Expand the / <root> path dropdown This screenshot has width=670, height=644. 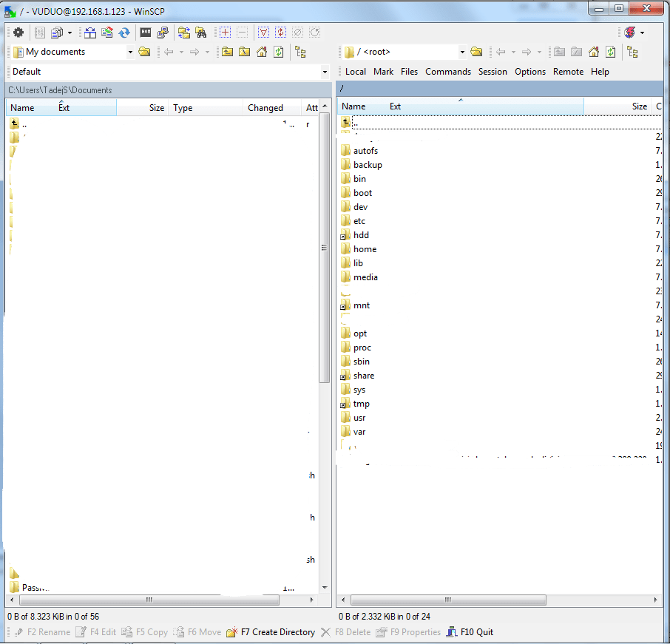pyautogui.click(x=462, y=52)
